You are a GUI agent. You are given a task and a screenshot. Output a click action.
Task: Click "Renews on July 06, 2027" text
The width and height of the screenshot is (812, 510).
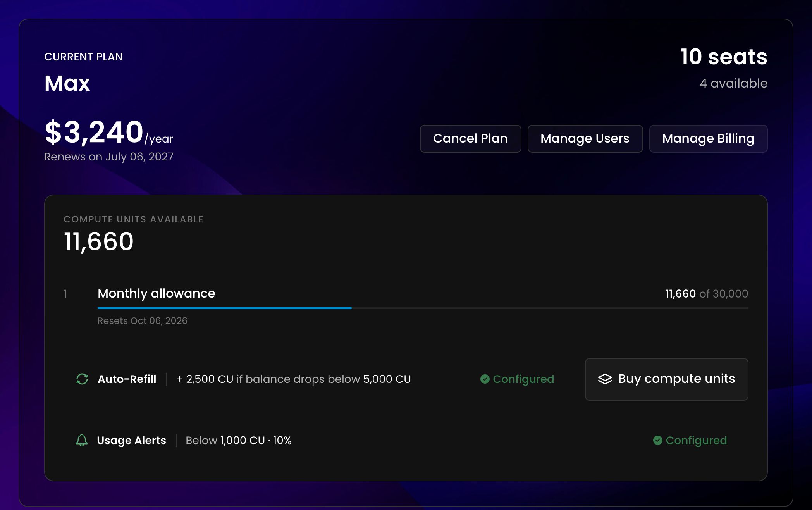109,157
